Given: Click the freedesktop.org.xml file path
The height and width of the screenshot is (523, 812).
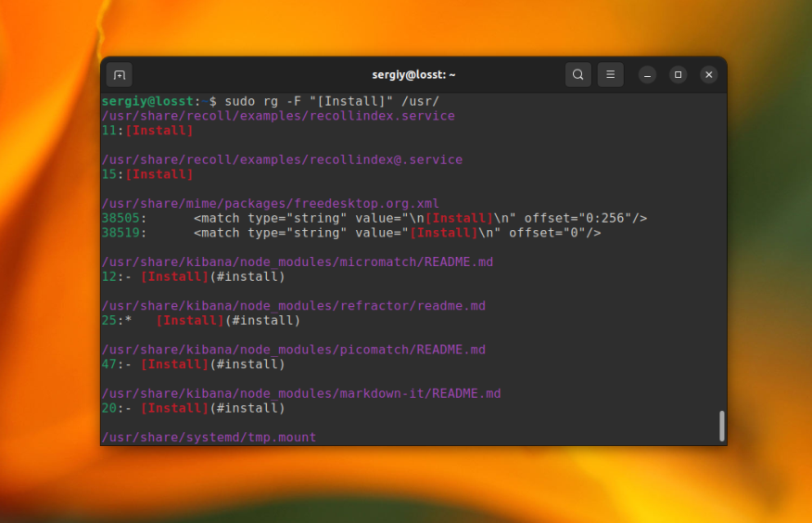Looking at the screenshot, I should (x=270, y=203).
